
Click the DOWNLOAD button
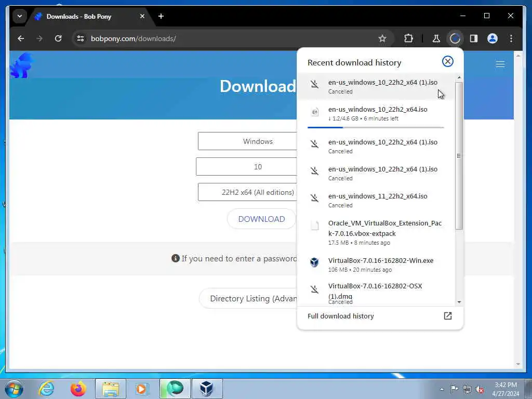coord(262,219)
